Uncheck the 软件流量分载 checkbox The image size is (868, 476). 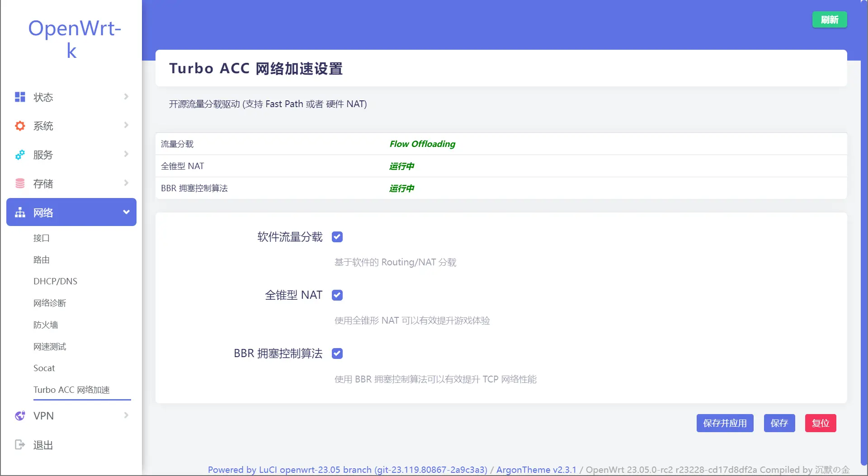337,237
